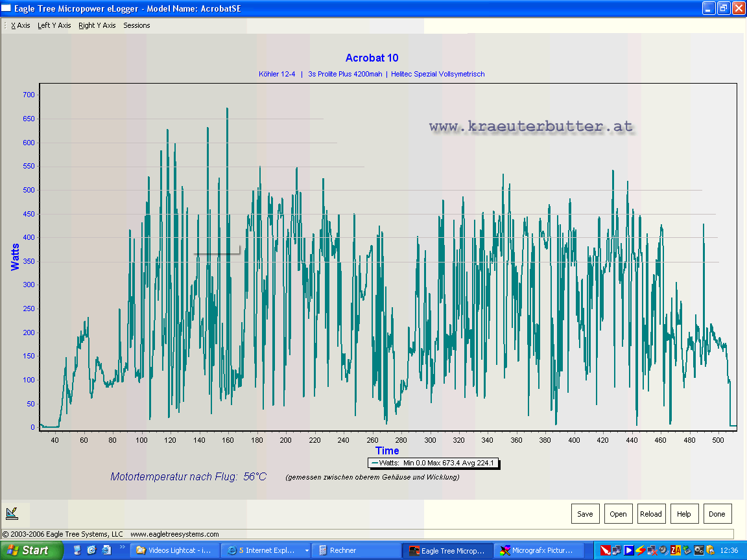Click the Help button
The width and height of the screenshot is (747, 560).
(x=684, y=514)
